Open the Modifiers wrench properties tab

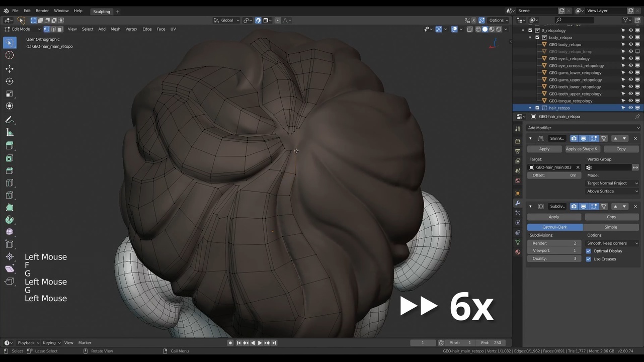click(x=518, y=203)
